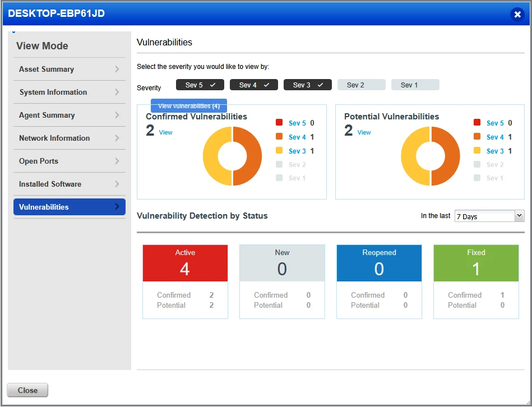Click the Close button at bottom left

point(27,390)
